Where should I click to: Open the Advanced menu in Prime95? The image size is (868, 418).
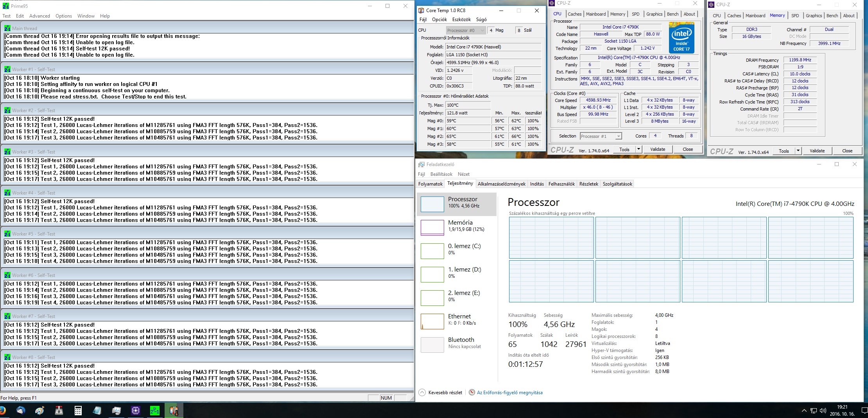point(39,16)
